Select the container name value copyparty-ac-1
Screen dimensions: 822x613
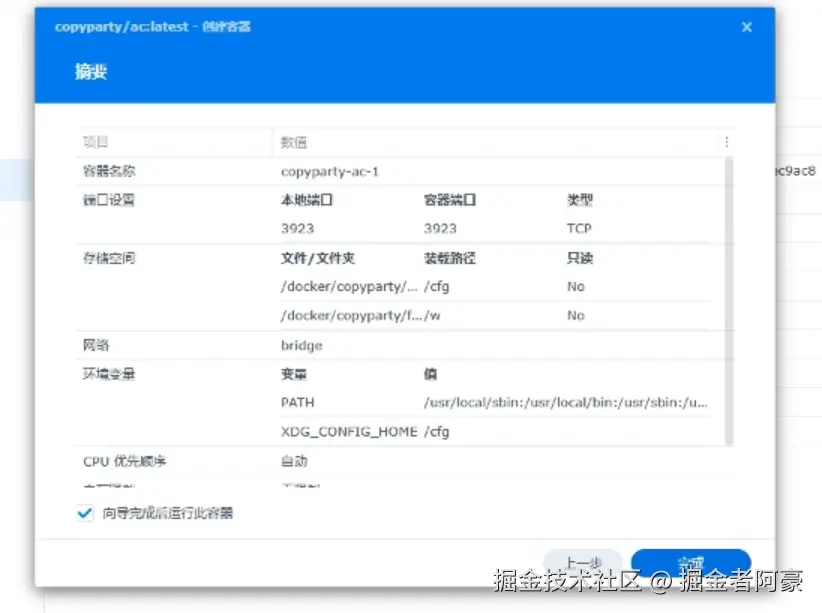tap(329, 171)
